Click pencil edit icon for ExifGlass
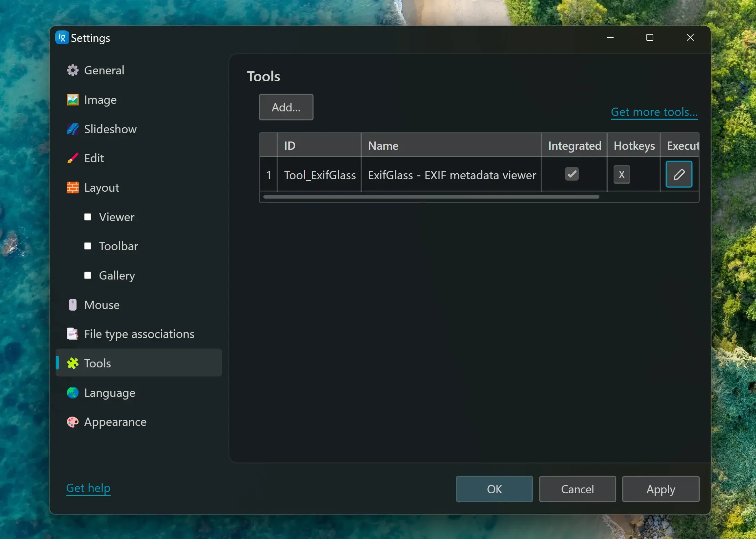756x539 pixels. 679,174
